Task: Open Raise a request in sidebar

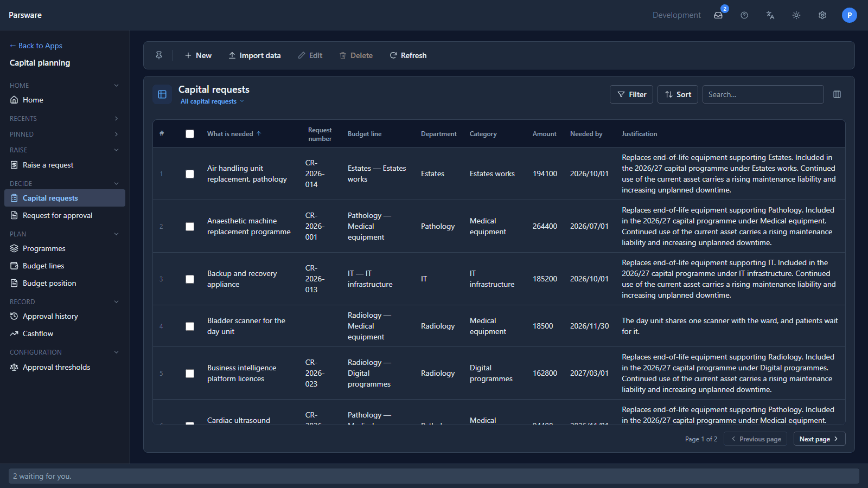Action: (x=65, y=165)
